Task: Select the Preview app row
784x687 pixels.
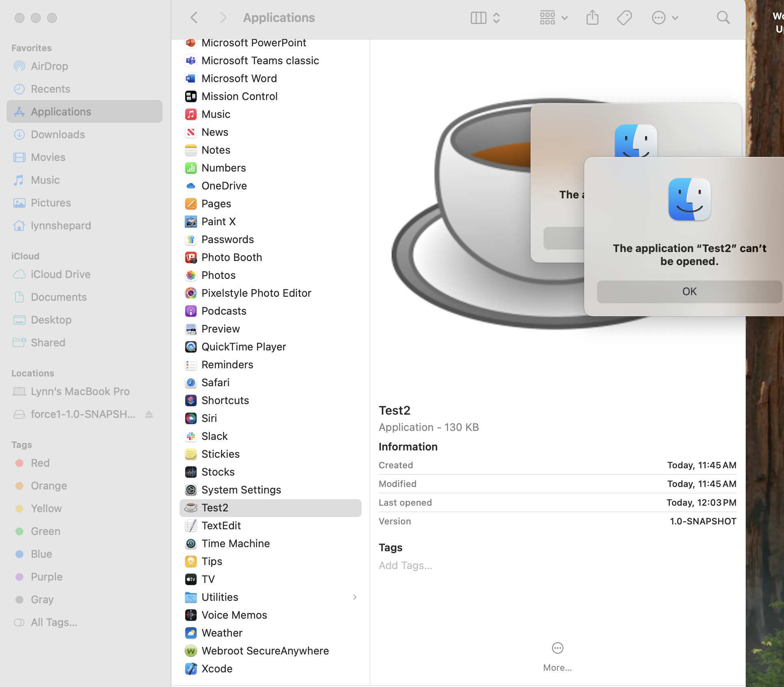Action: point(270,328)
